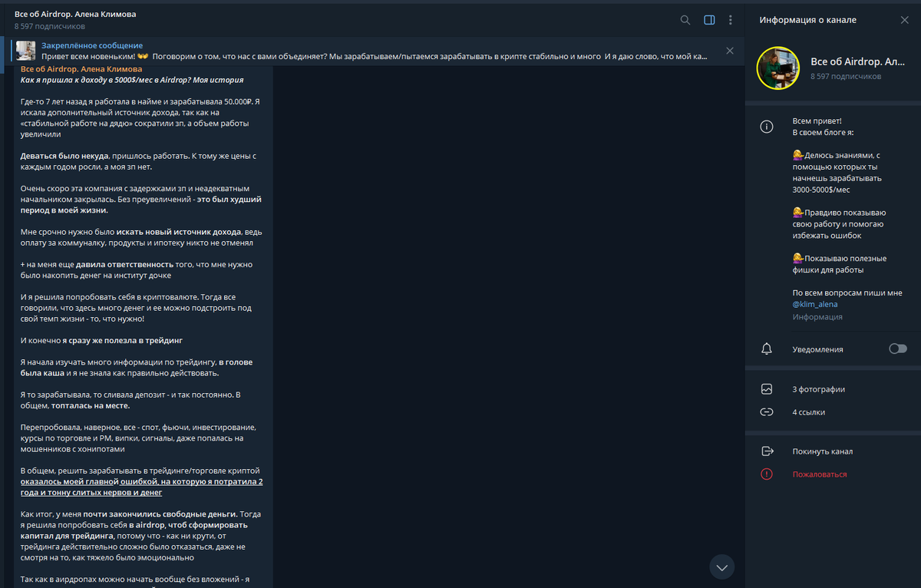Viewport: 921px width, 588px height.
Task: Leave the channel via Покинуть канал
Action: tap(822, 451)
